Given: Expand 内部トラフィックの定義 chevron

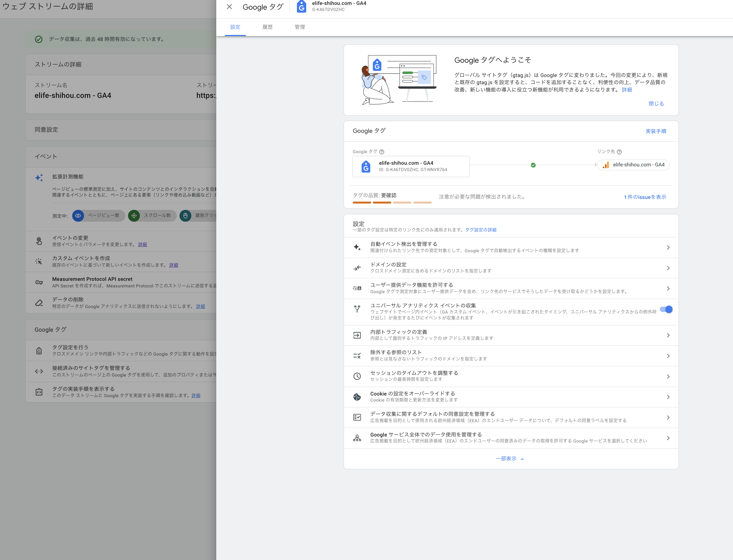Looking at the screenshot, I should (x=668, y=335).
